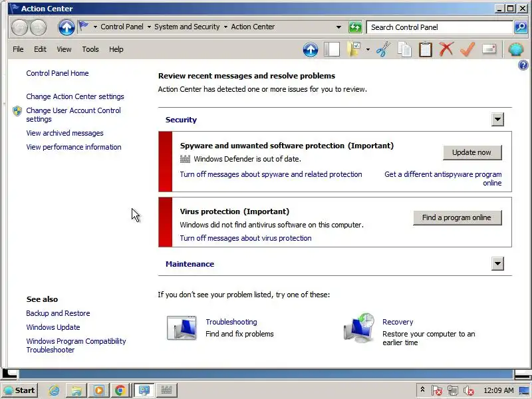532x399 pixels.
Task: Click the Action Center taskbar window button
Action: [x=144, y=390]
